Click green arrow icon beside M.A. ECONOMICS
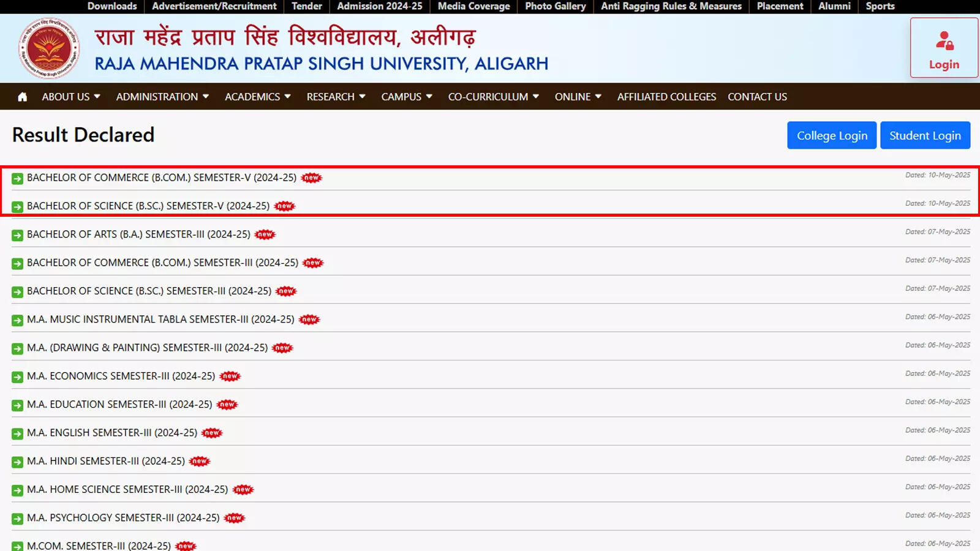The height and width of the screenshot is (551, 980). tap(18, 377)
